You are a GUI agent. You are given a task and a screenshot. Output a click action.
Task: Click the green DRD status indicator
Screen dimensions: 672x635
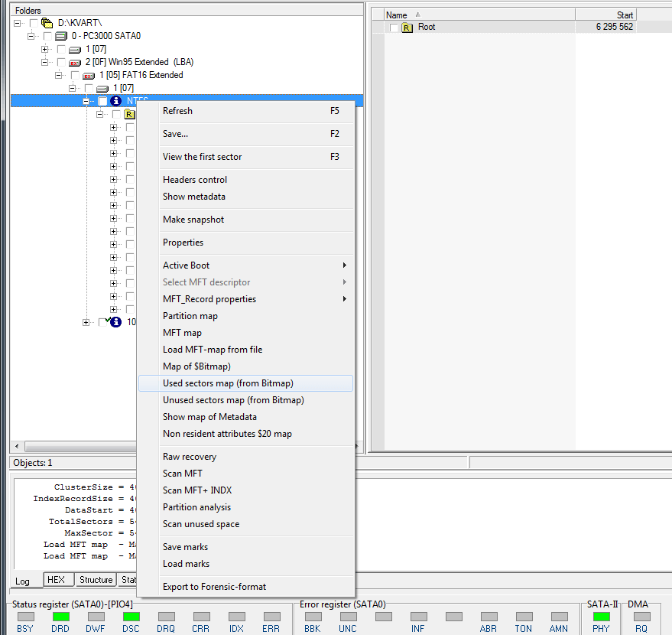click(60, 617)
